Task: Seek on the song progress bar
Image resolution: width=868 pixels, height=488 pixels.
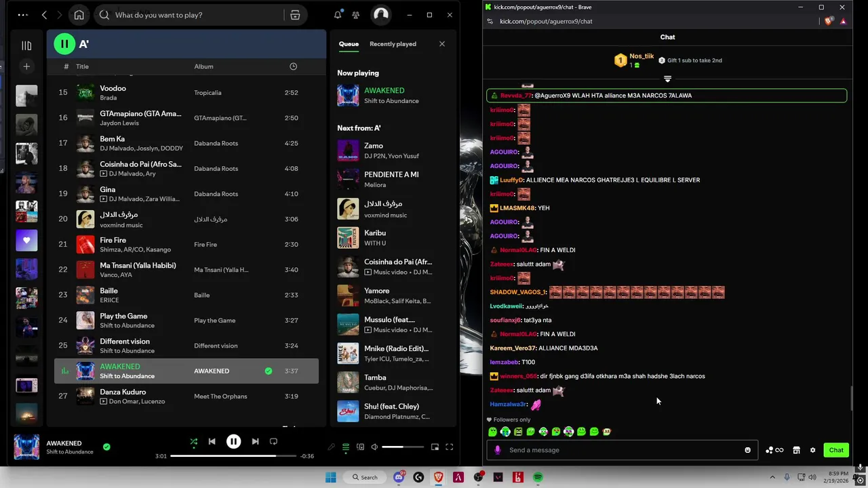Action: pos(233,456)
